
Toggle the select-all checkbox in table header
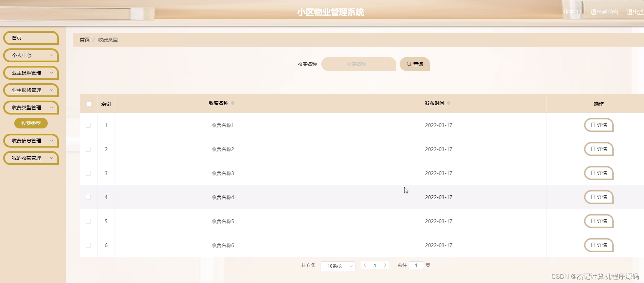[x=89, y=104]
